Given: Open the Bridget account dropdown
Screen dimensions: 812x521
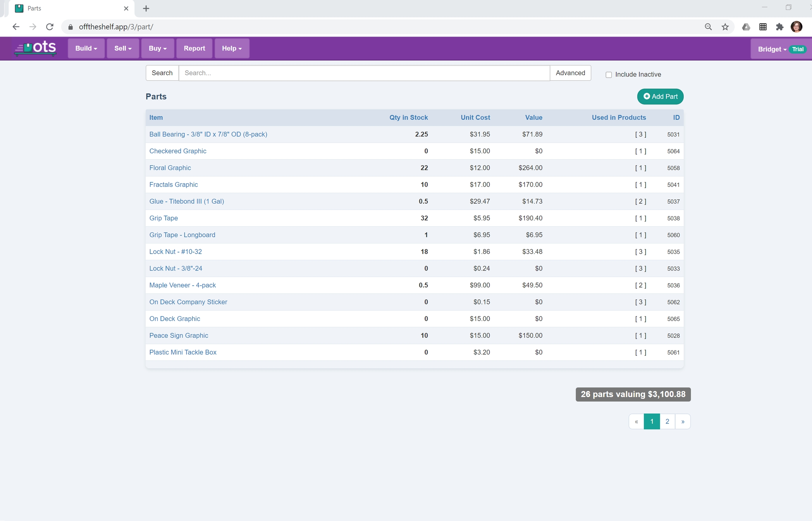Looking at the screenshot, I should pos(772,49).
